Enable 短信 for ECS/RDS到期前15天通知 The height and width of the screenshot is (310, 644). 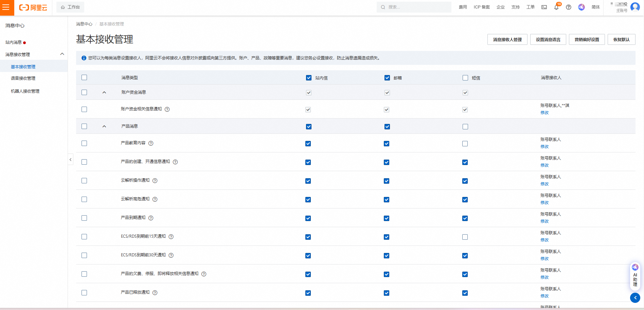pos(465,237)
